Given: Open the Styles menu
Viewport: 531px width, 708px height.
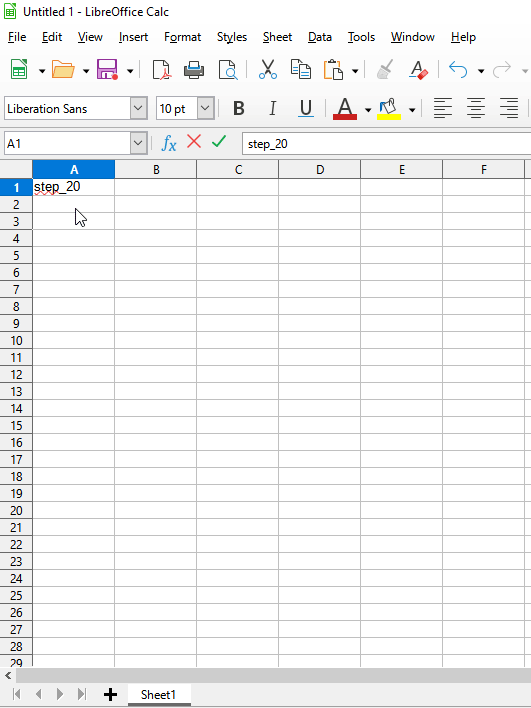Looking at the screenshot, I should (x=232, y=37).
